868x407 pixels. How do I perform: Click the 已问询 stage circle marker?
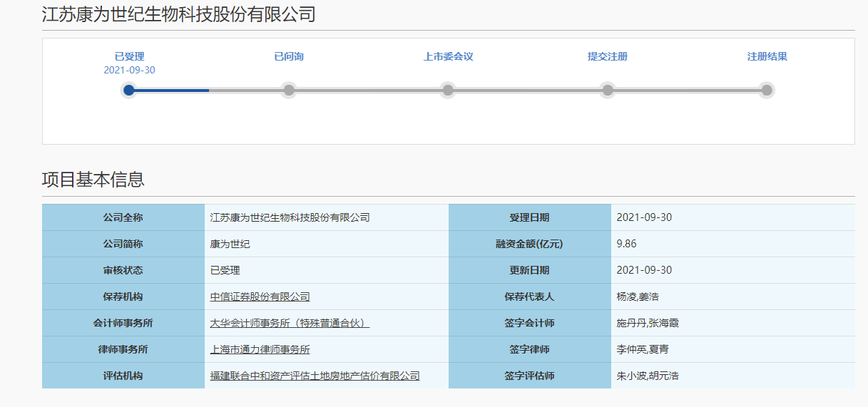coord(289,90)
